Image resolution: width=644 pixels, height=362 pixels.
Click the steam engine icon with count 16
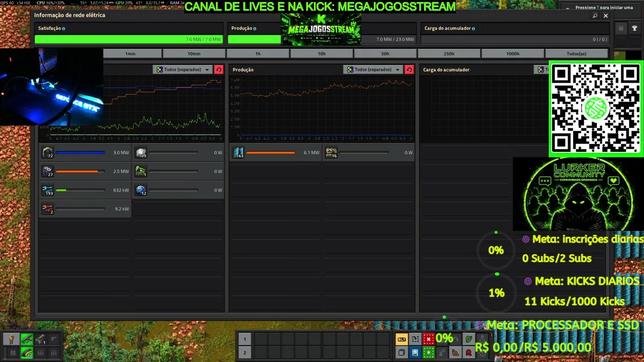click(x=331, y=152)
